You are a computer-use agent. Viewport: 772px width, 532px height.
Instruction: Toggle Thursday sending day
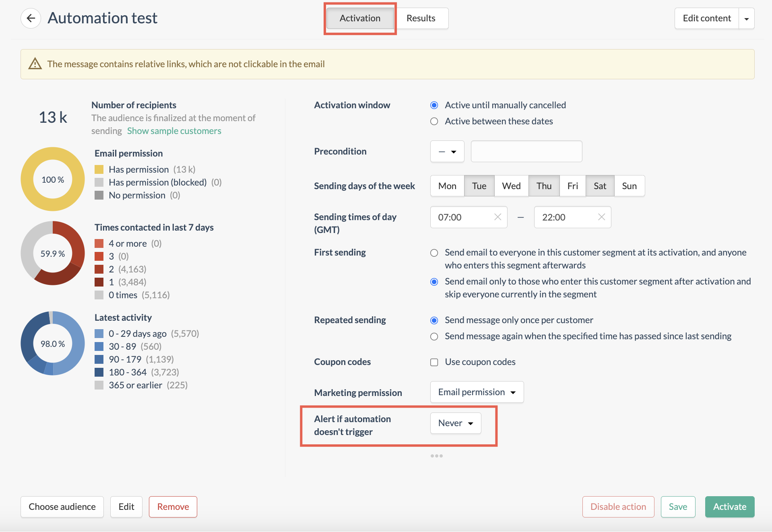pos(544,186)
